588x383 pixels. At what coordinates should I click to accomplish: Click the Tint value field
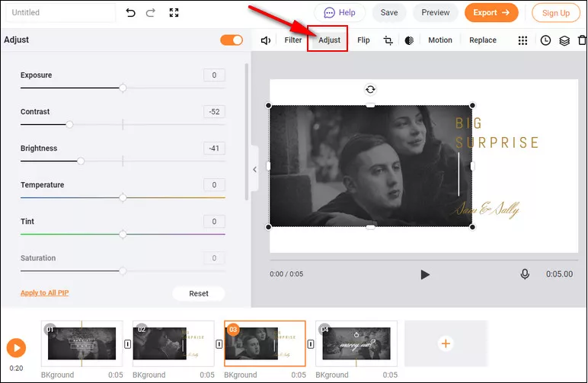[214, 222]
